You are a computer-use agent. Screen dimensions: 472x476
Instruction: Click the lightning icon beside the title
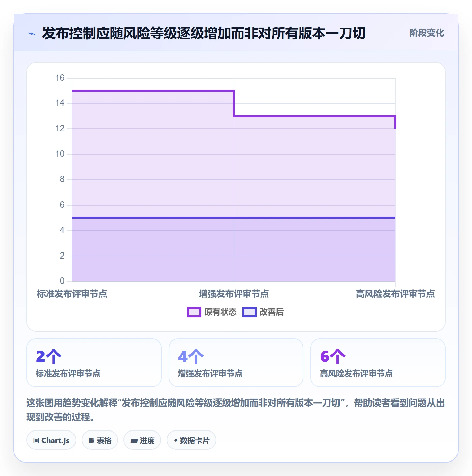32,34
